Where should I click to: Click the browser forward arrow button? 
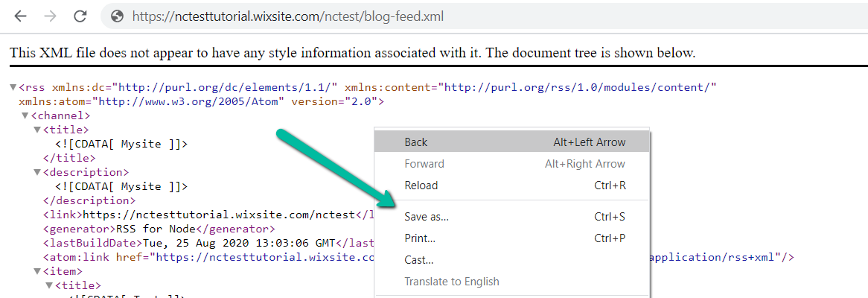50,16
